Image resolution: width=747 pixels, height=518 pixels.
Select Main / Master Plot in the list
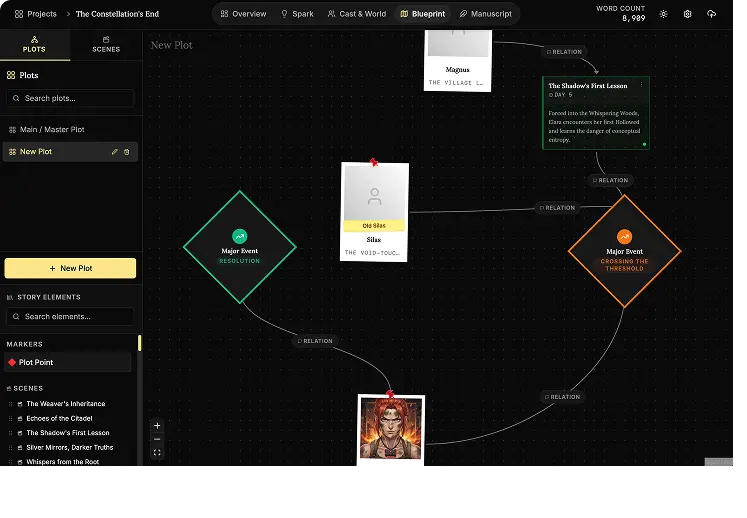pos(54,130)
